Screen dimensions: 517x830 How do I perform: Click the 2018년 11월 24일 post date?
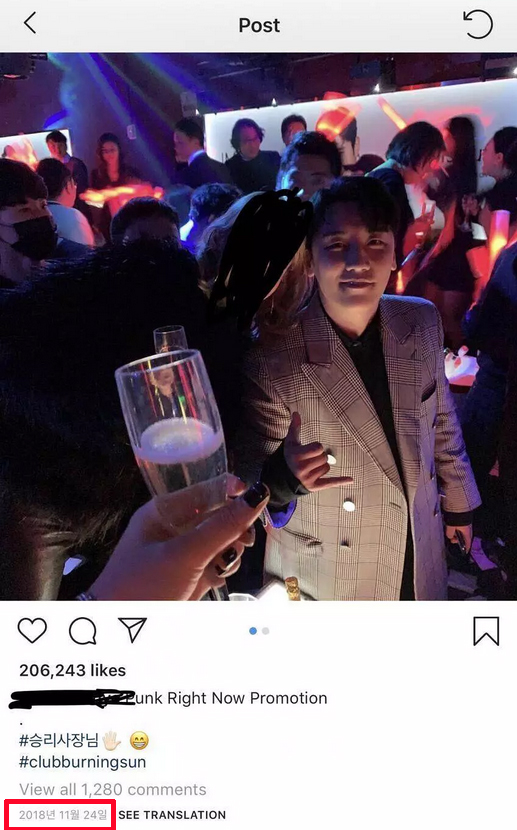pyautogui.click(x=63, y=815)
